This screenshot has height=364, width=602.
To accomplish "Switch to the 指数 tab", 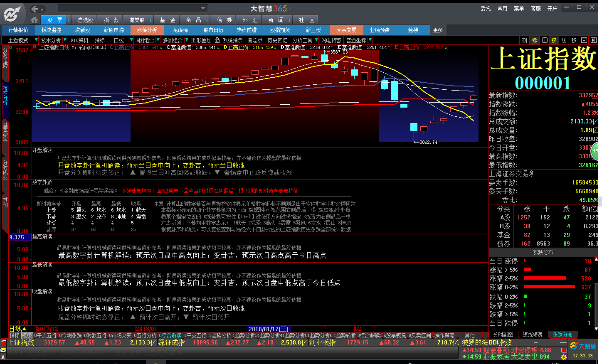I will coord(111,20).
